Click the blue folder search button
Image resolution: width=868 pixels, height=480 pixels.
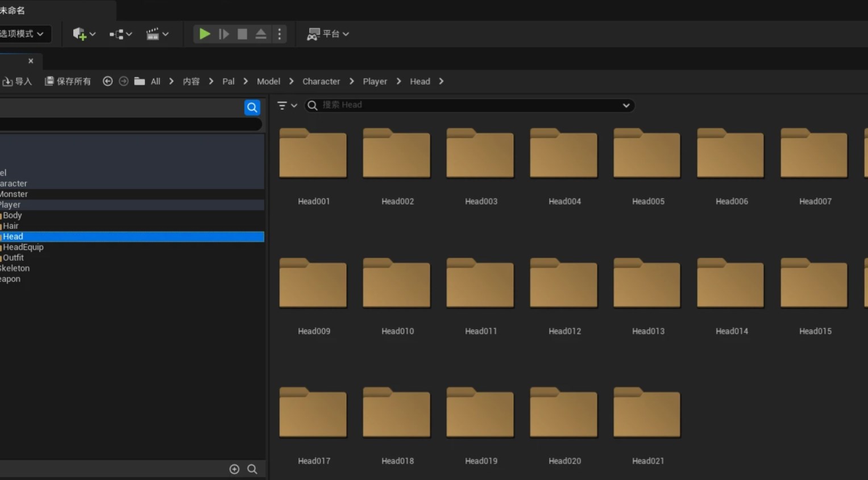[x=252, y=107]
